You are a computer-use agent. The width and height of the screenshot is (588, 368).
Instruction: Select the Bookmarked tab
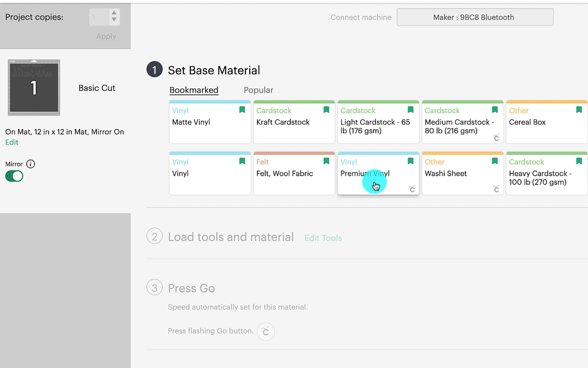click(194, 90)
